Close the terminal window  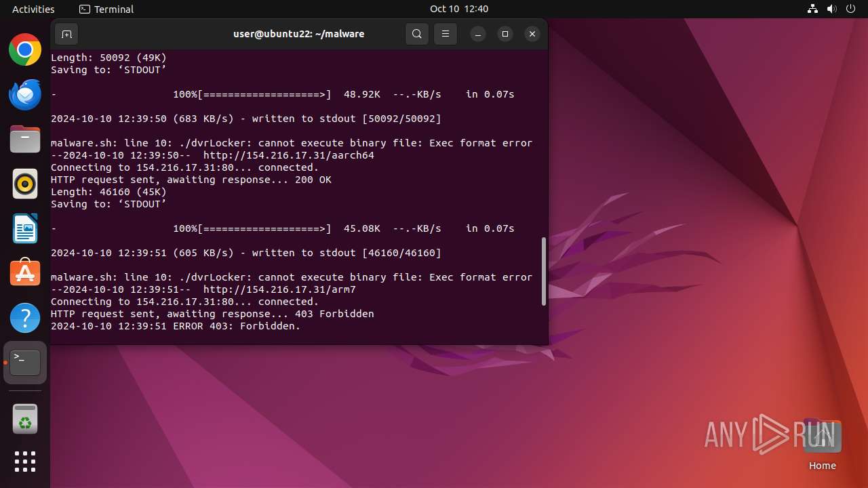pyautogui.click(x=532, y=34)
